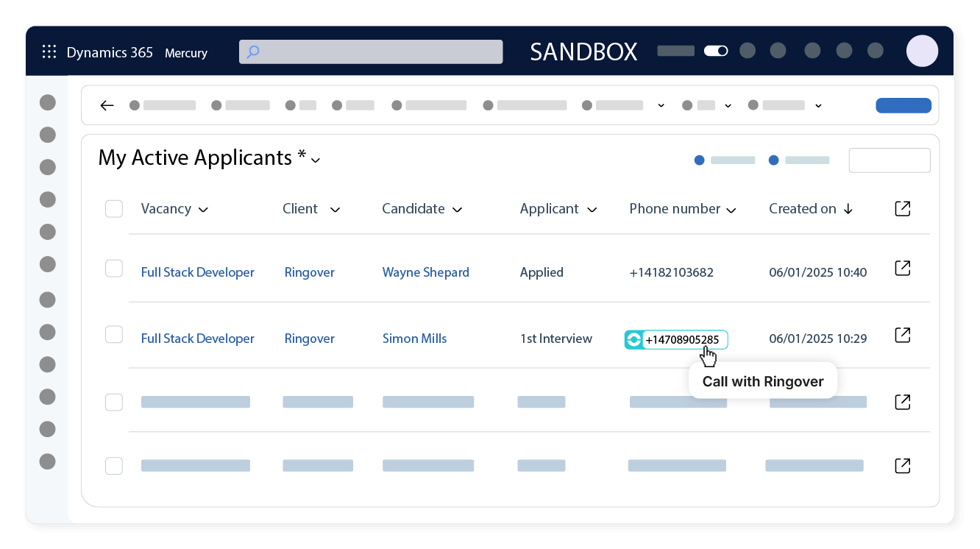Click the pop-out icon in table header
This screenshot has height=549, width=980.
902,208
